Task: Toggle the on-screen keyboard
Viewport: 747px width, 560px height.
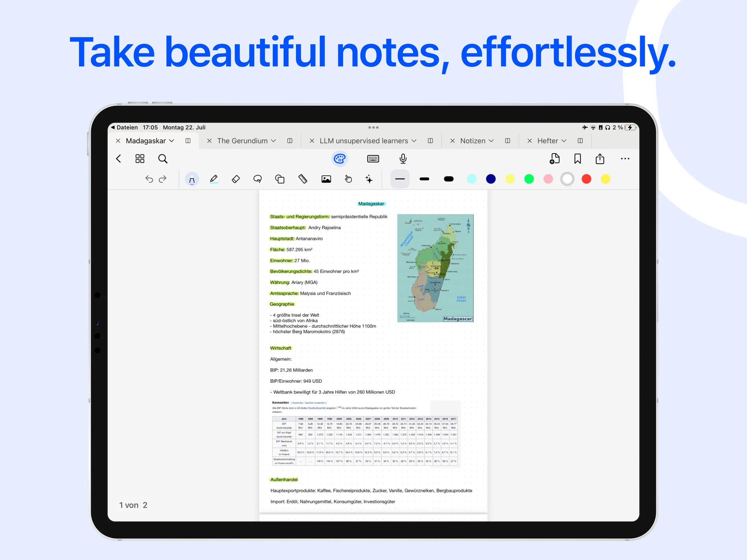Action: click(x=373, y=158)
